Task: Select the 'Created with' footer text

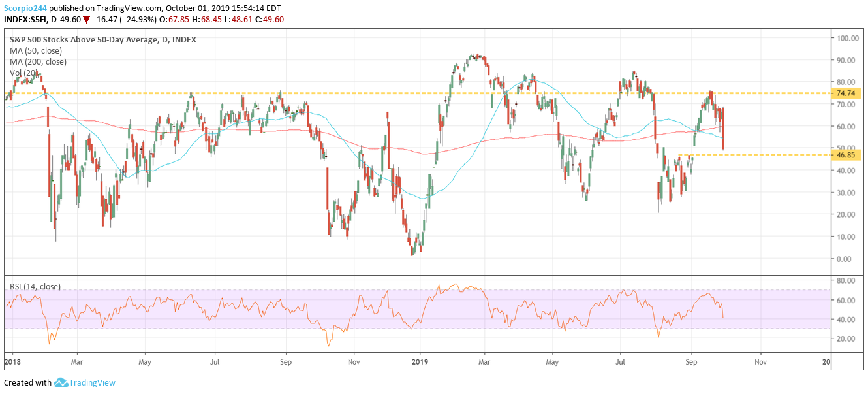Action: [28, 383]
